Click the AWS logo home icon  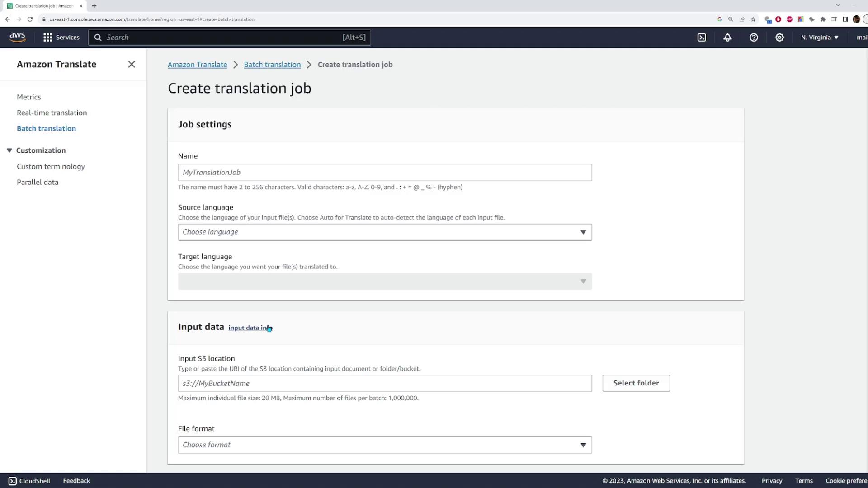point(17,37)
